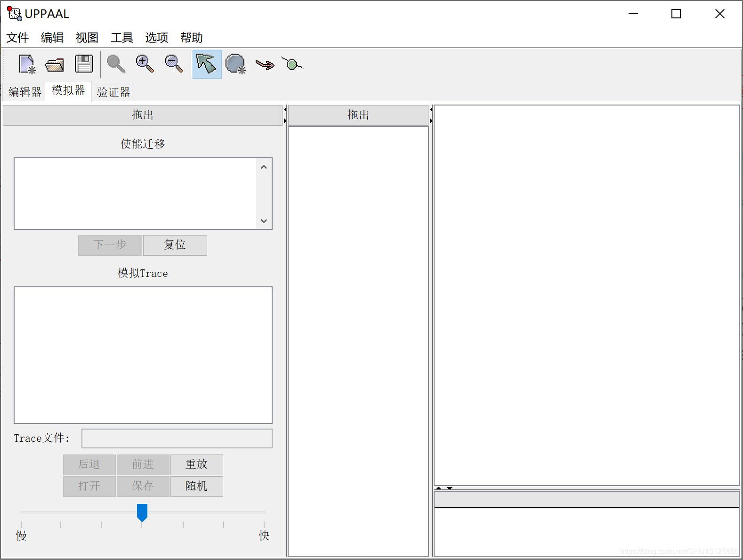This screenshot has width=743, height=560.
Task: Click the simulation speed slider handle
Action: [x=142, y=512]
